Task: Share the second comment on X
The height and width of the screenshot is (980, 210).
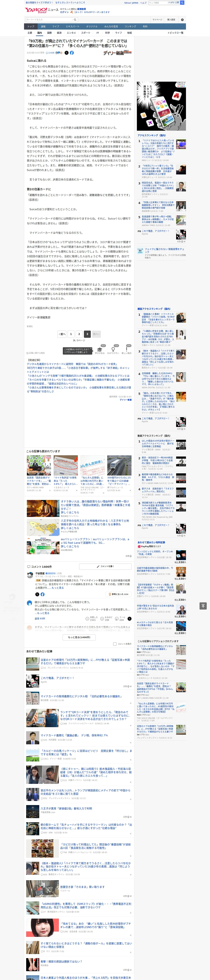Action: click(x=129, y=619)
